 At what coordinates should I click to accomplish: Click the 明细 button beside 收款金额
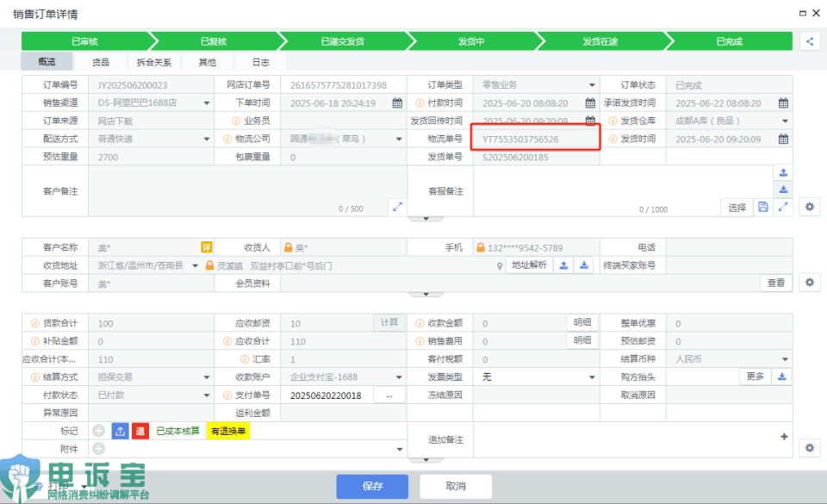click(x=582, y=322)
